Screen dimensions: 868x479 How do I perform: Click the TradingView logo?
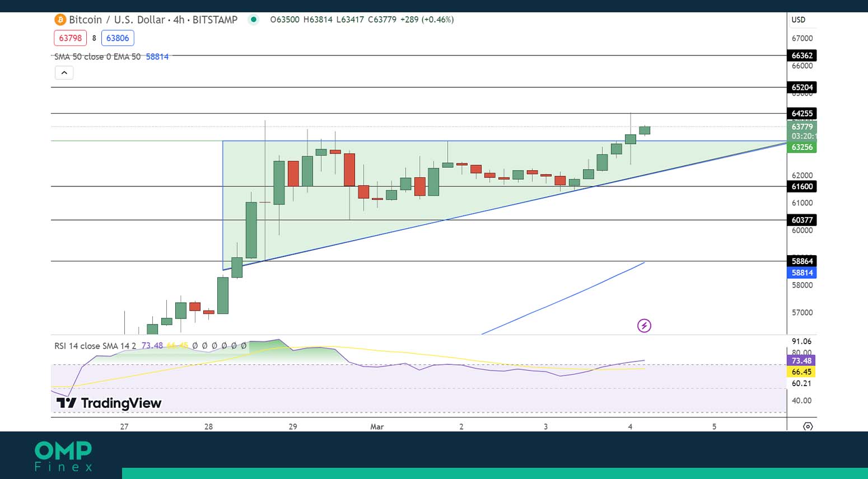[x=109, y=403]
